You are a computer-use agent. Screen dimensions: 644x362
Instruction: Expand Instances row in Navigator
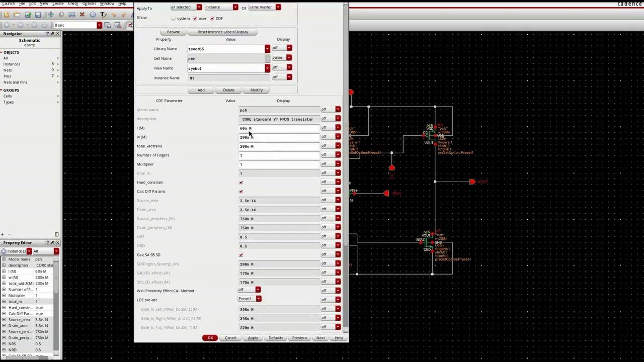57,64
